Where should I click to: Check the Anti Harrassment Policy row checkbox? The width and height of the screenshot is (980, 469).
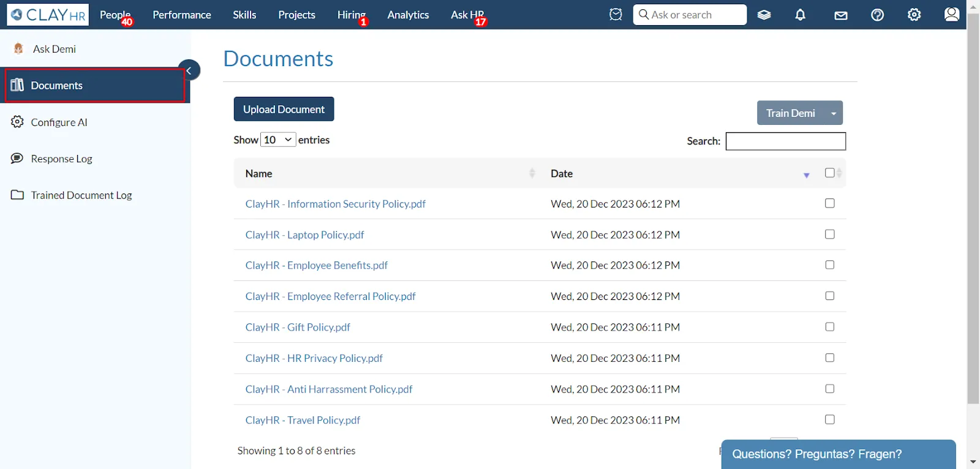pos(829,388)
